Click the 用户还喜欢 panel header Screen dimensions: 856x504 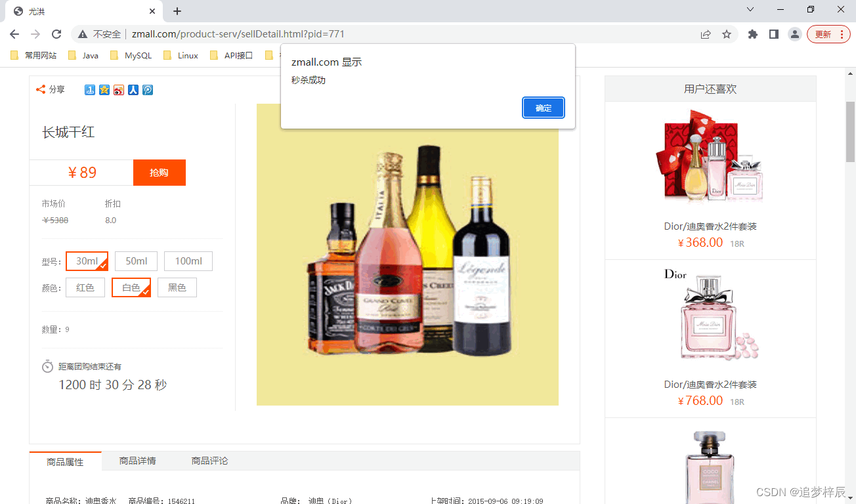(710, 89)
